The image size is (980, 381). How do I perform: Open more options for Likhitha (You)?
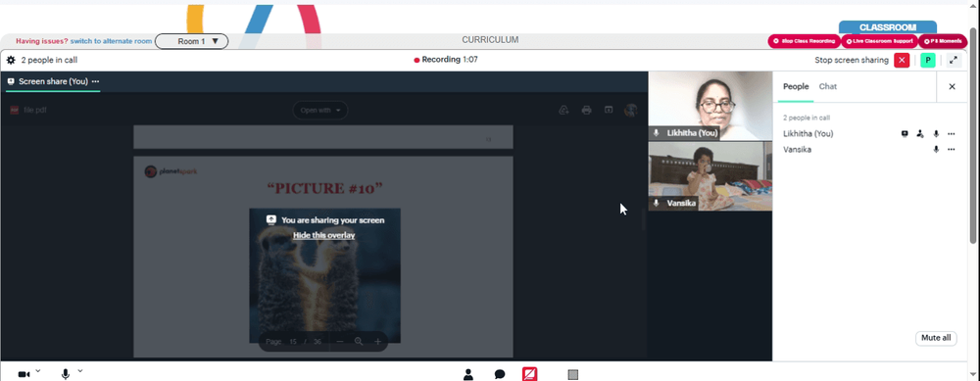(952, 133)
